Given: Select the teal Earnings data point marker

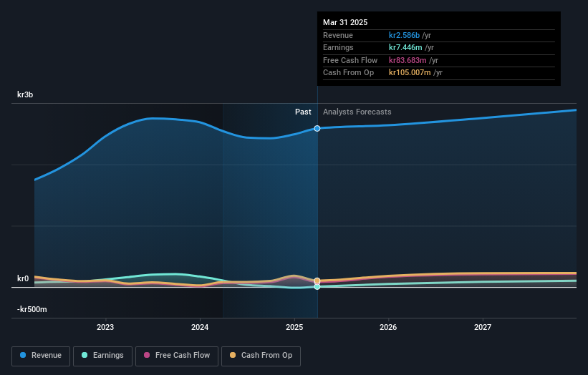Looking at the screenshot, I should tap(317, 286).
